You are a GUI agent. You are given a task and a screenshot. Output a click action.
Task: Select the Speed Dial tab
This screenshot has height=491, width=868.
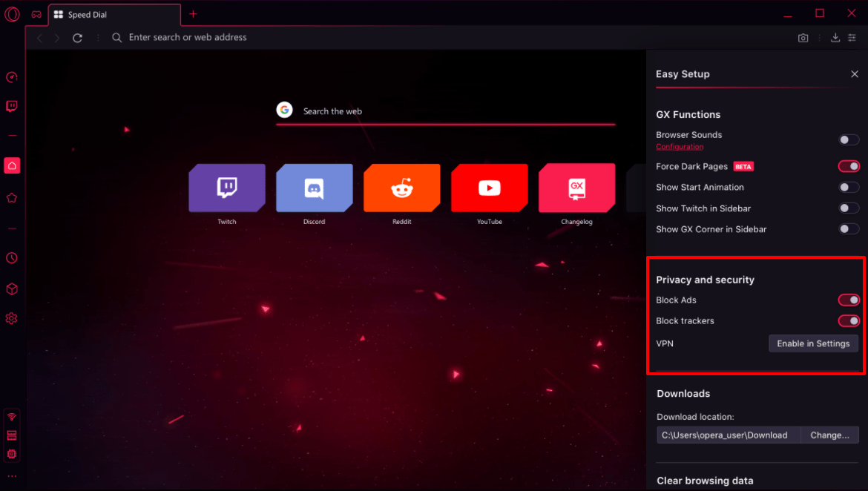[x=111, y=15]
